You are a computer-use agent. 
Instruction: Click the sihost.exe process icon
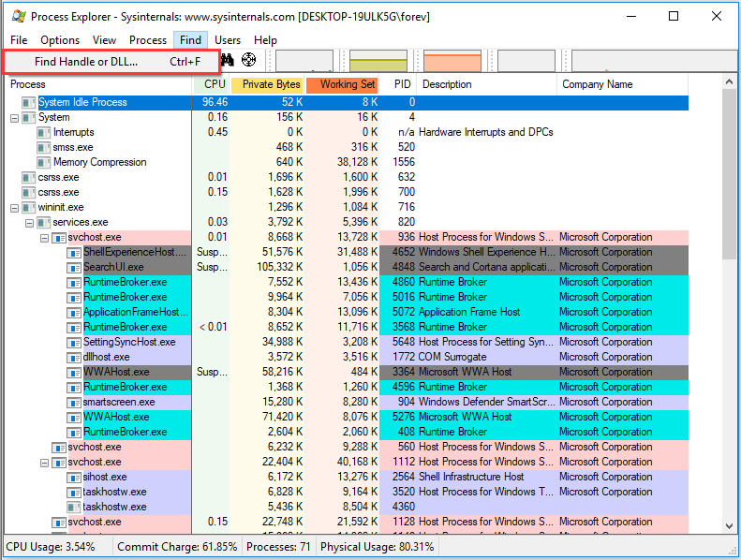[x=74, y=477]
